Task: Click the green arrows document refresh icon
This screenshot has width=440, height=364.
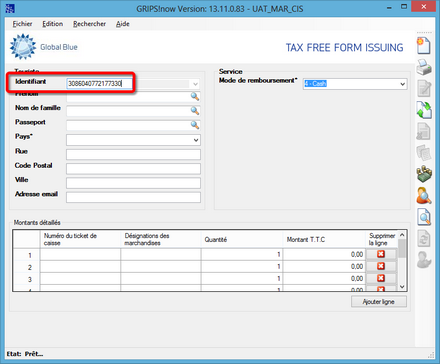Action: 424,110
